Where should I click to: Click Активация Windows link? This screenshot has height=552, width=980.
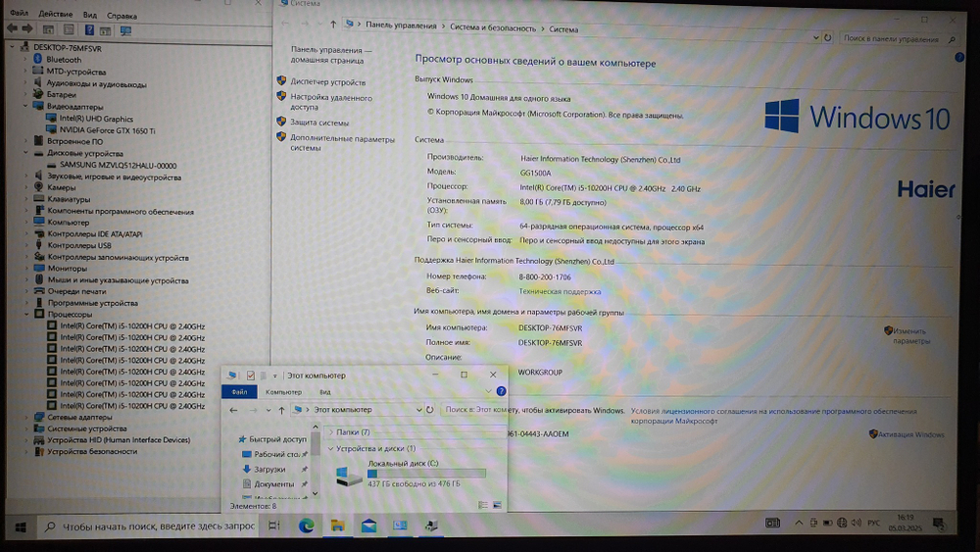pos(910,434)
